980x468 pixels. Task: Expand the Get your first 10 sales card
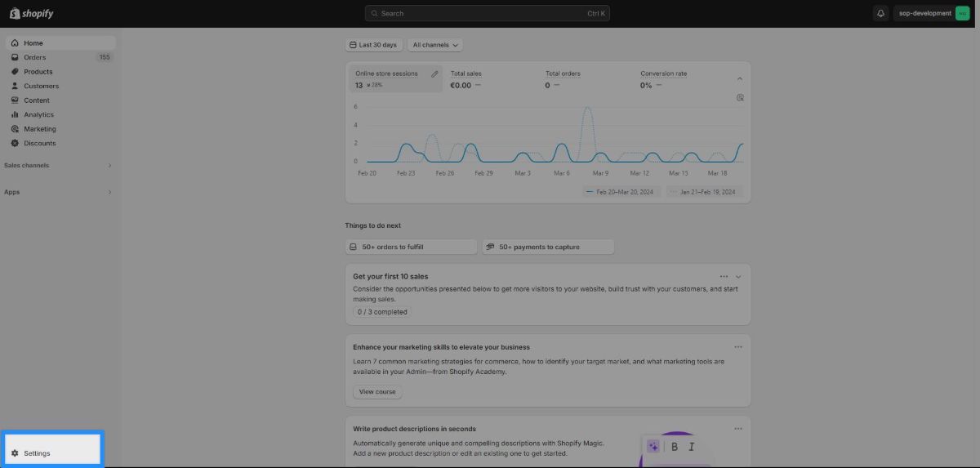click(738, 277)
